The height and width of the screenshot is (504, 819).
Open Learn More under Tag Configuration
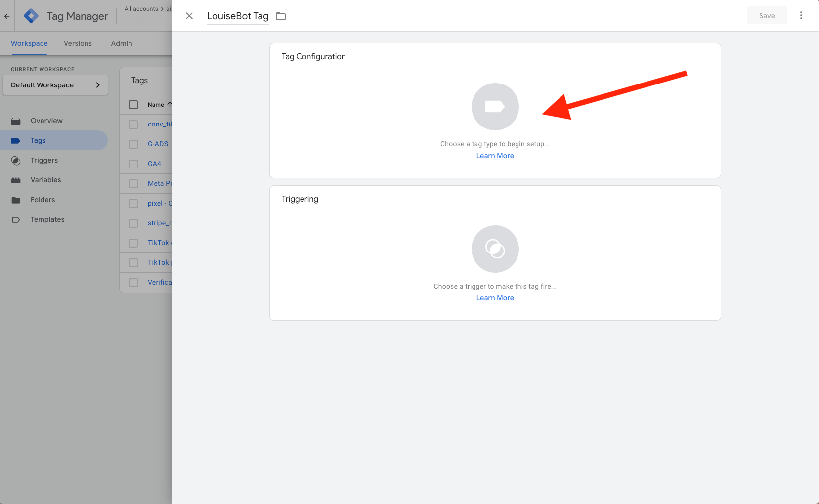[x=495, y=156]
